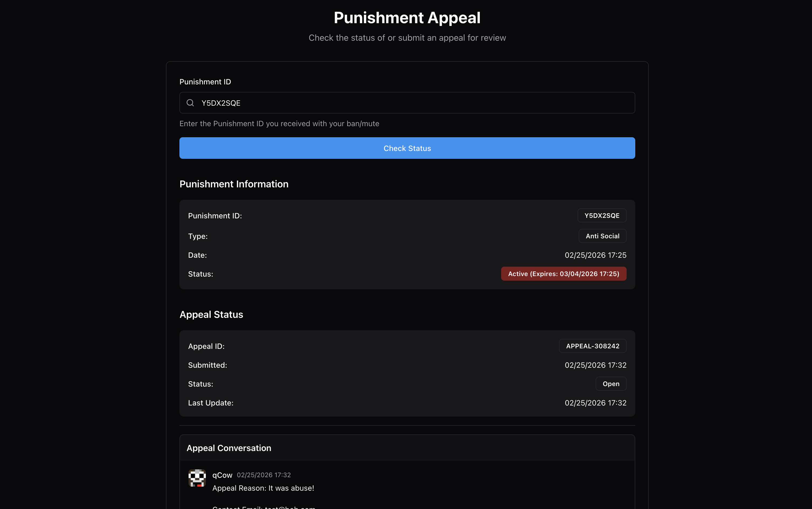Click the red Active expiry status badge
The image size is (812, 509).
563,274
